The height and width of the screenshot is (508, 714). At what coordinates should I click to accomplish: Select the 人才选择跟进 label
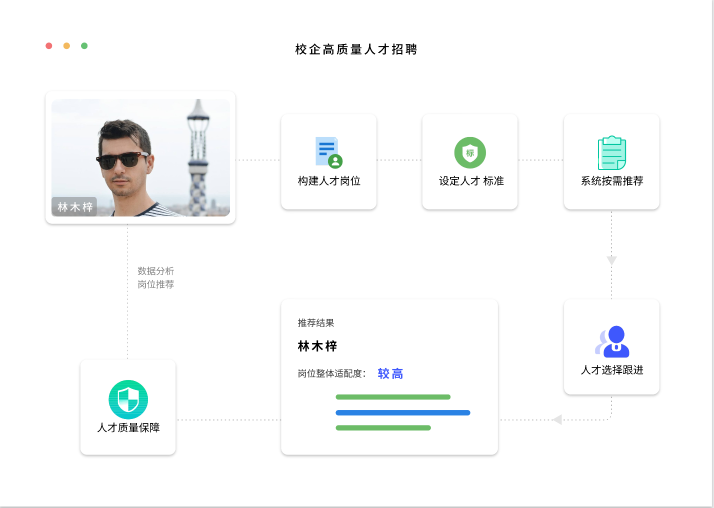[612, 370]
